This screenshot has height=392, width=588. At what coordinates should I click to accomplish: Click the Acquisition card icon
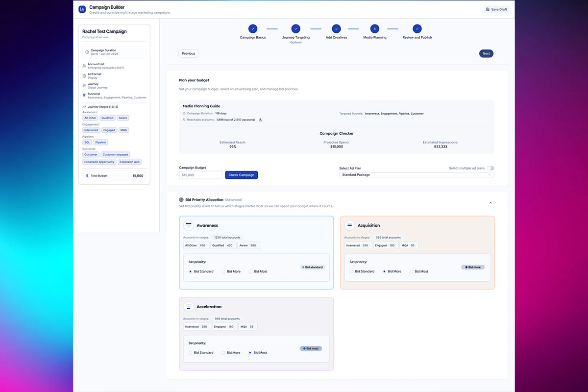349,225
